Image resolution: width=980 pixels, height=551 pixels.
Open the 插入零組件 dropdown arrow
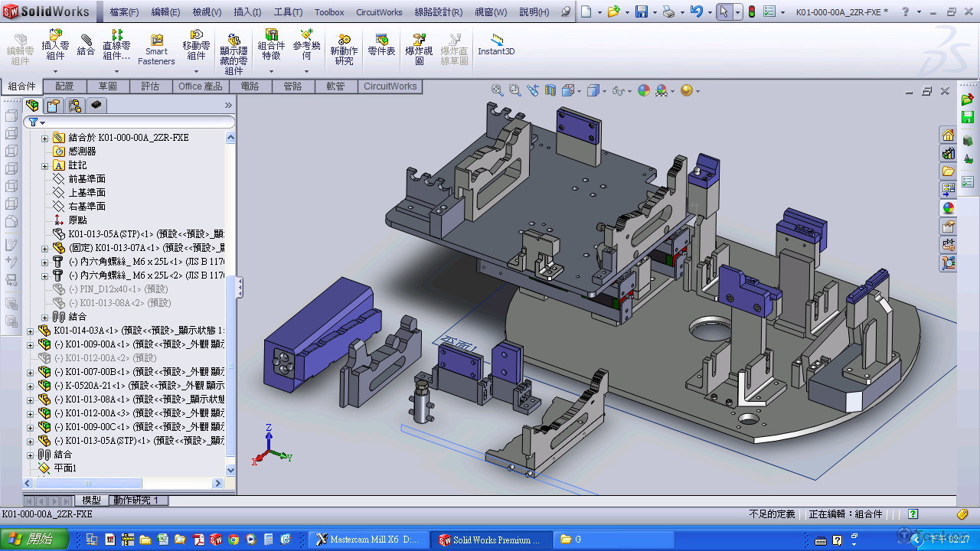pyautogui.click(x=55, y=71)
